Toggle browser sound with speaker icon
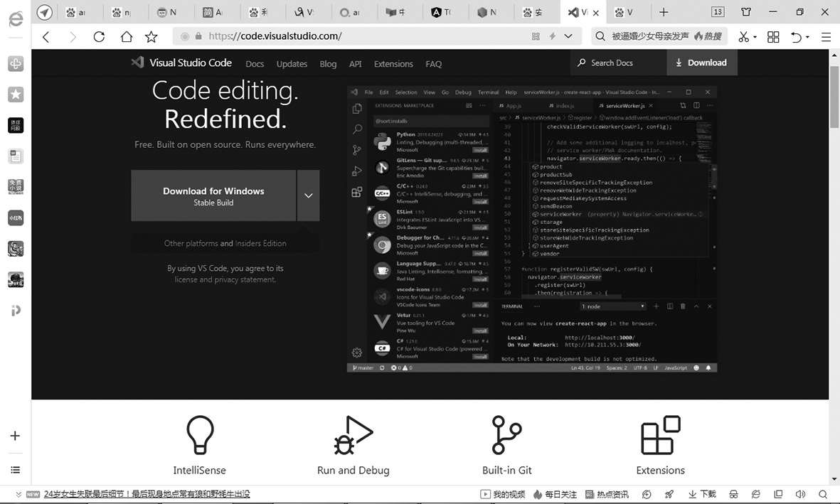Image resolution: width=840 pixels, height=504 pixels. (x=800, y=494)
